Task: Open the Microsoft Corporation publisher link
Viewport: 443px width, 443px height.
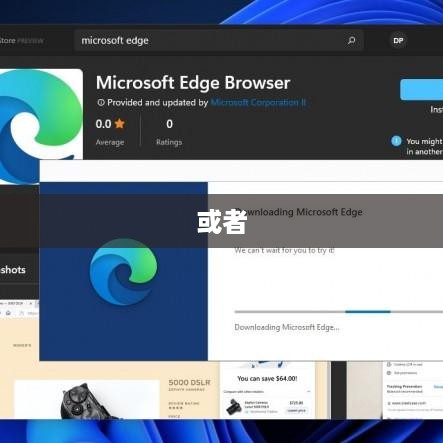Action: (258, 102)
